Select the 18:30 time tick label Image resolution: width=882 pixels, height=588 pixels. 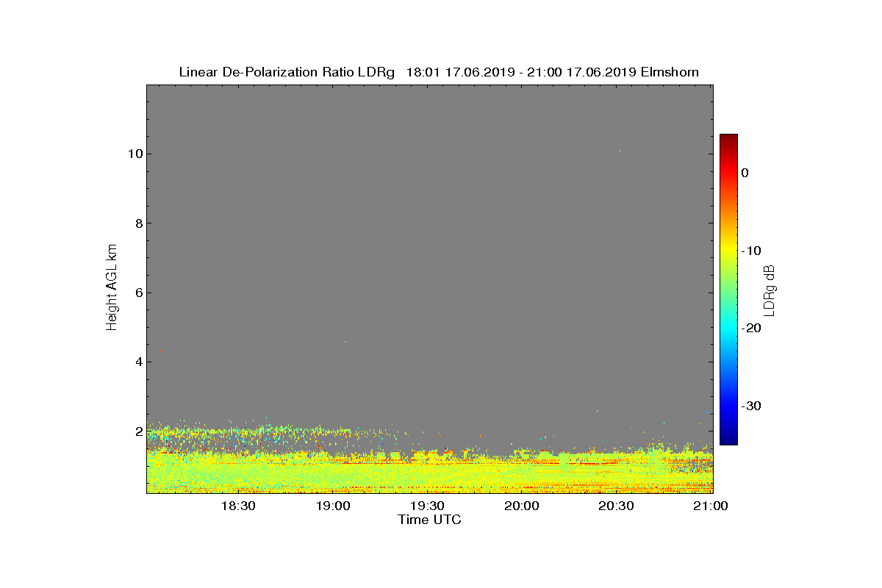click(237, 506)
